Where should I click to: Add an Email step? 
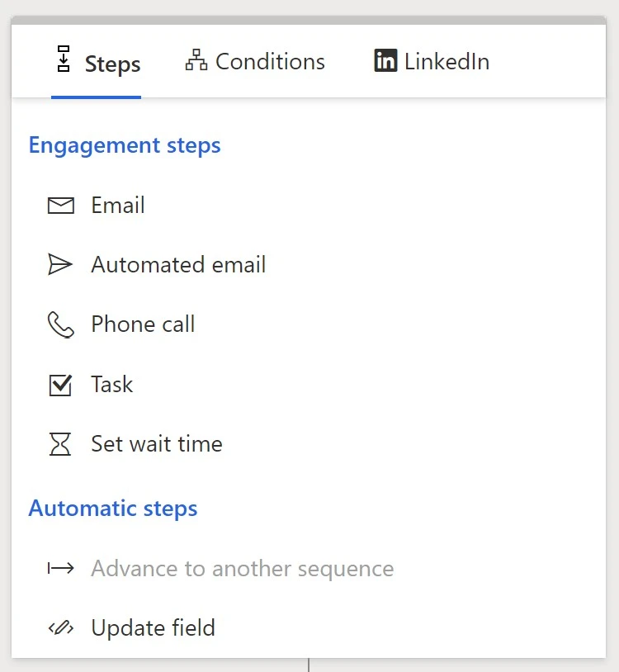[x=118, y=206]
